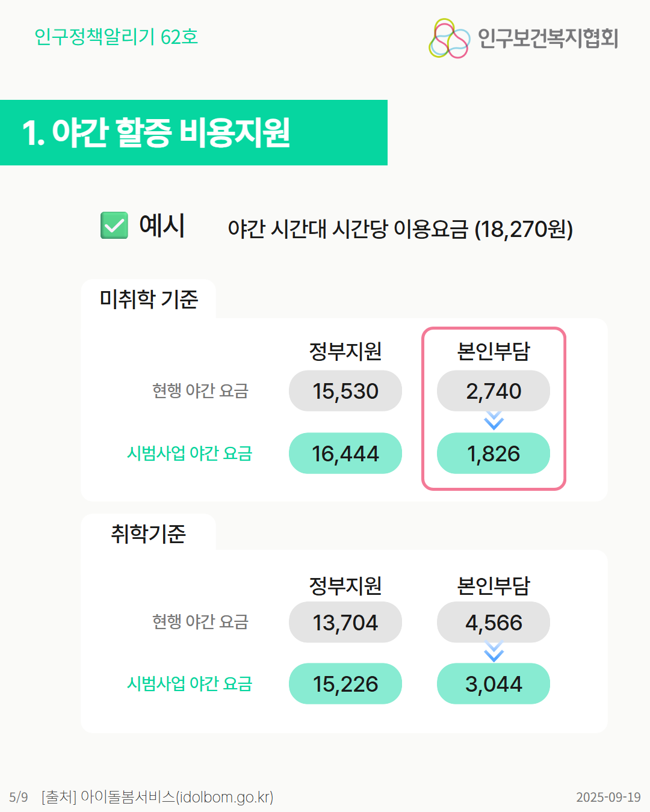Click the blue chevron under 2,740
Screen dimensions: 650x812
[494, 420]
